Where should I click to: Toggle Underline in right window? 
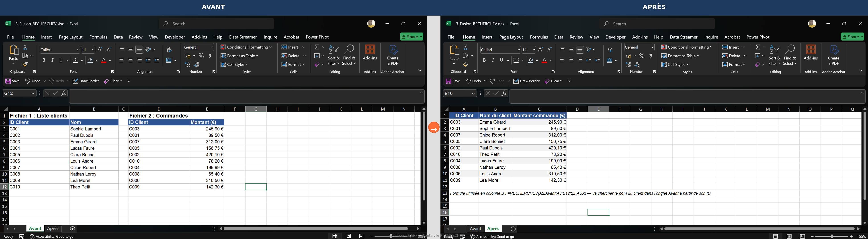point(502,60)
